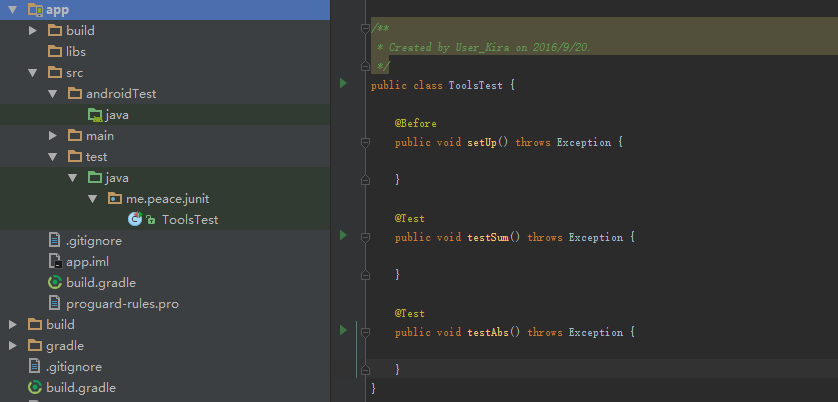Click the me.peace.junit package icon
The width and height of the screenshot is (838, 402).
[115, 199]
